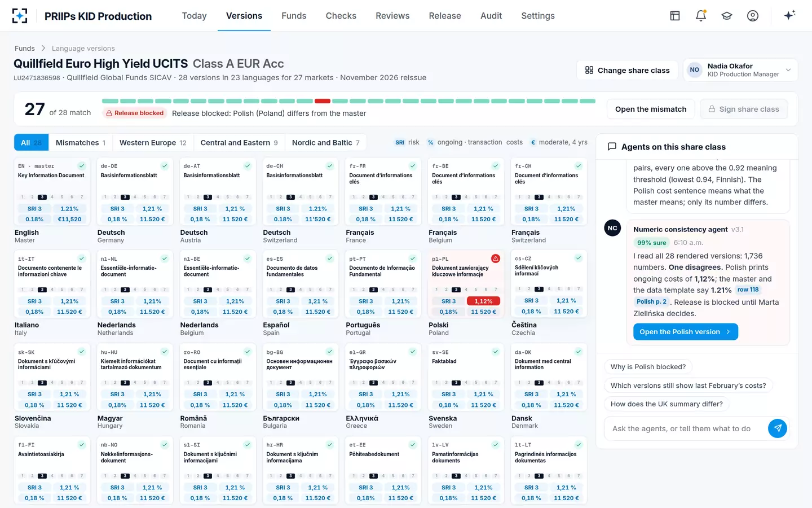Click the green check icon on the EN master card
The height and width of the screenshot is (508, 812).
(x=82, y=166)
